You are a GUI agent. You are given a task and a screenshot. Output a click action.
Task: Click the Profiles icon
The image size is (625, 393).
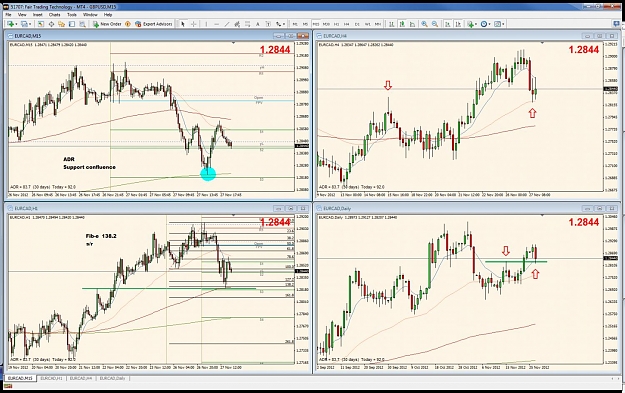24,24
